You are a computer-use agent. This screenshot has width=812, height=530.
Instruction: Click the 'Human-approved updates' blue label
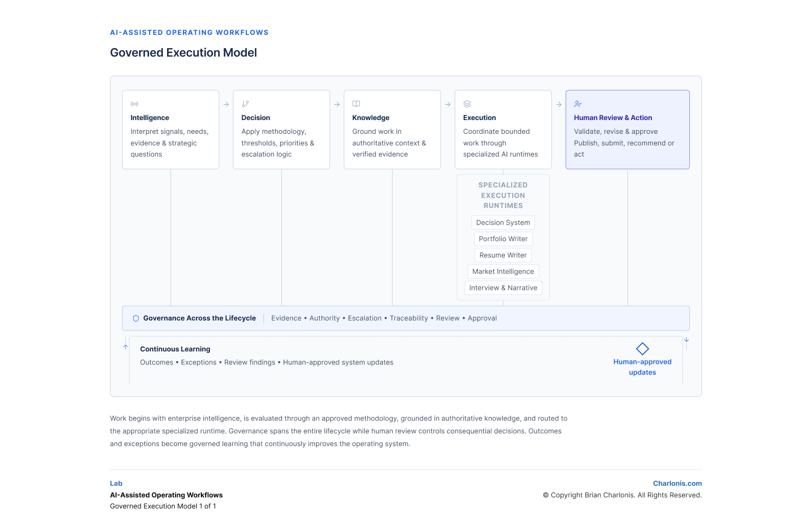(642, 367)
